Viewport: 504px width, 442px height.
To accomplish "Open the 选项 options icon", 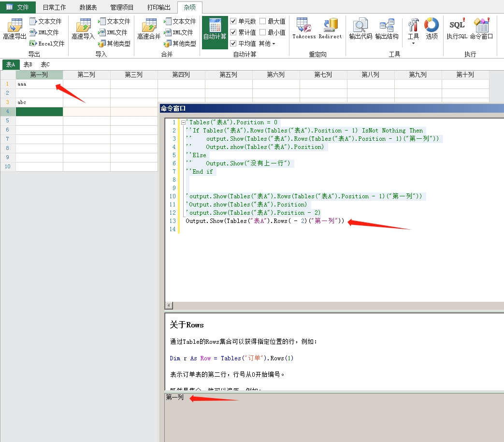I will tap(432, 29).
